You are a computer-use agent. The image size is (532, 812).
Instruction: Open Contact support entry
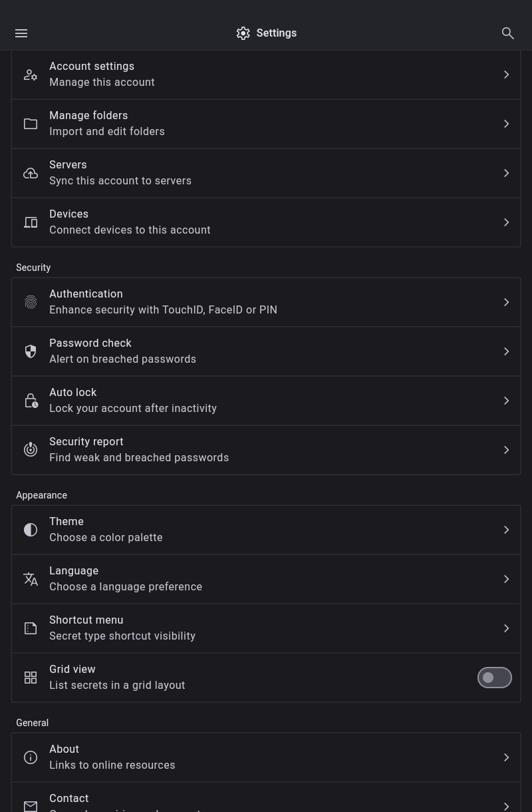click(x=266, y=802)
